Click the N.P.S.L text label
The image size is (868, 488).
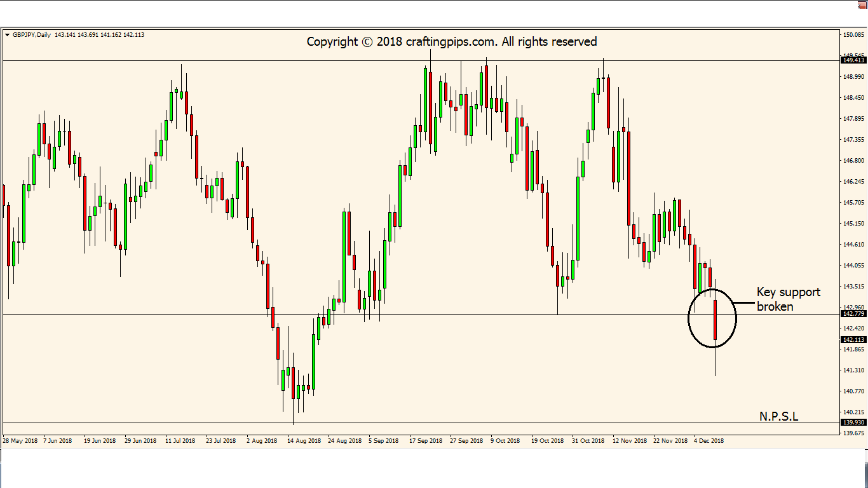(778, 416)
